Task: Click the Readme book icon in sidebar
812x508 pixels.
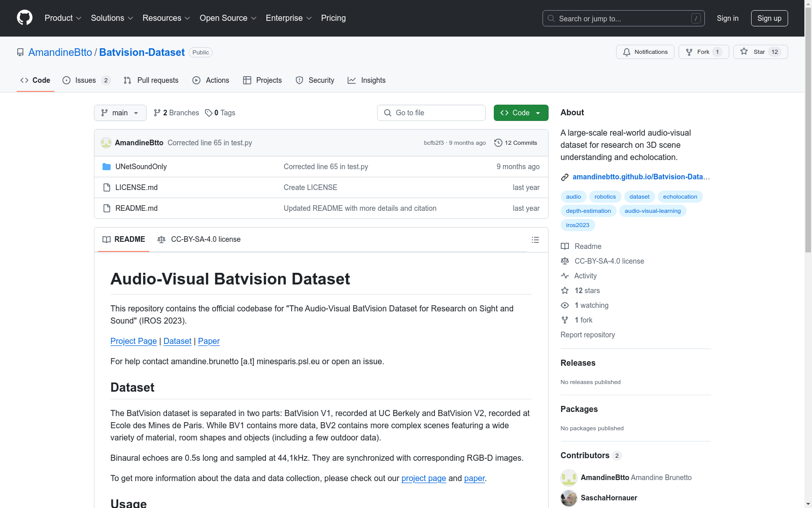Action: pyautogui.click(x=565, y=246)
